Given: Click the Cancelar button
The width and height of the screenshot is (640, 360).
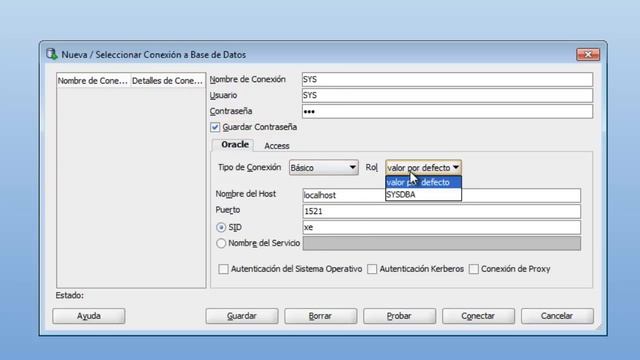Looking at the screenshot, I should pos(557,316).
